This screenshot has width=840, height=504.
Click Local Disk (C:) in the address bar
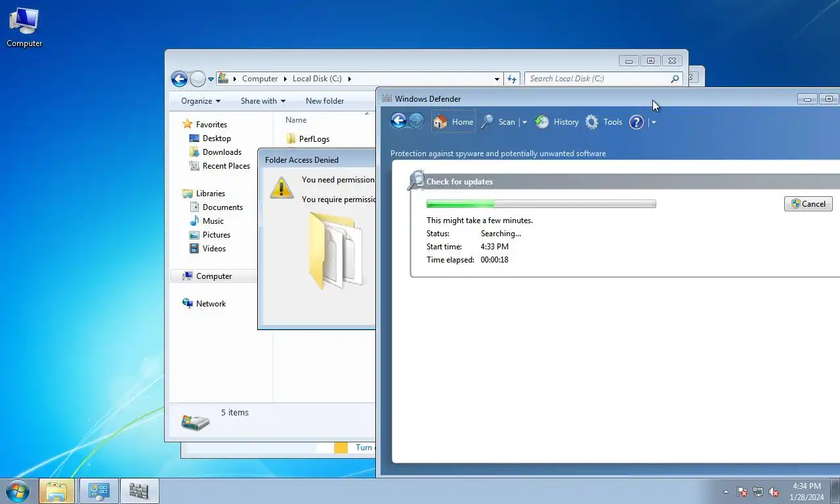317,79
